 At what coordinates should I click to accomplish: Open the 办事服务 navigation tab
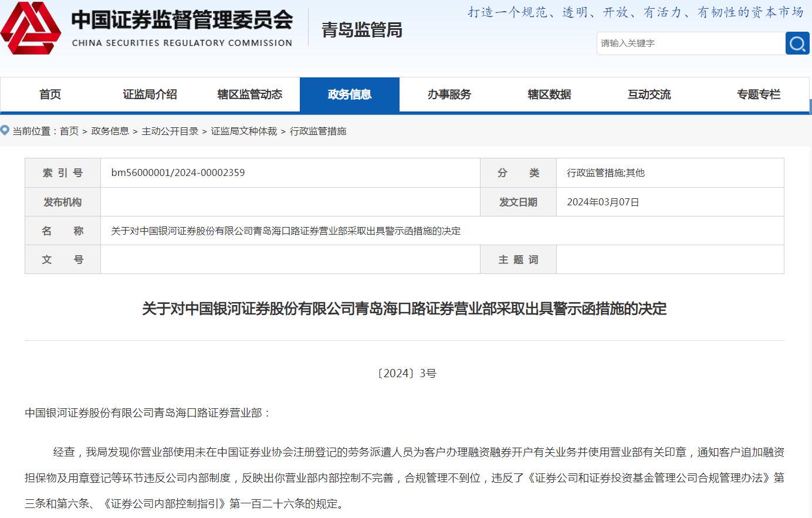coord(449,94)
